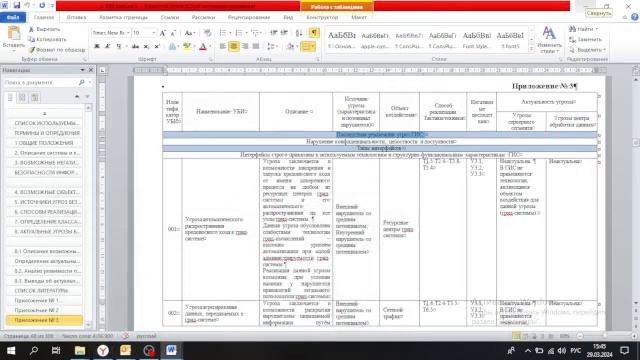Increase paragraph indent

pos(284,33)
